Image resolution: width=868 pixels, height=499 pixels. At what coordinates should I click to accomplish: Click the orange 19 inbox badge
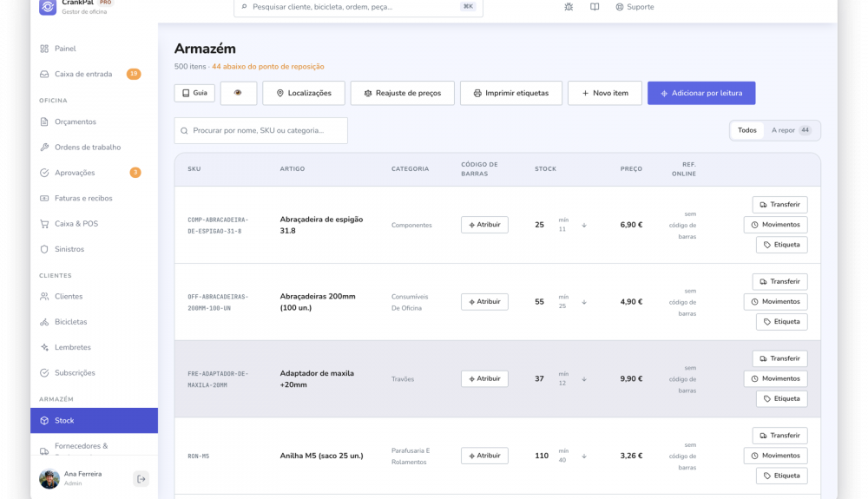pyautogui.click(x=134, y=74)
